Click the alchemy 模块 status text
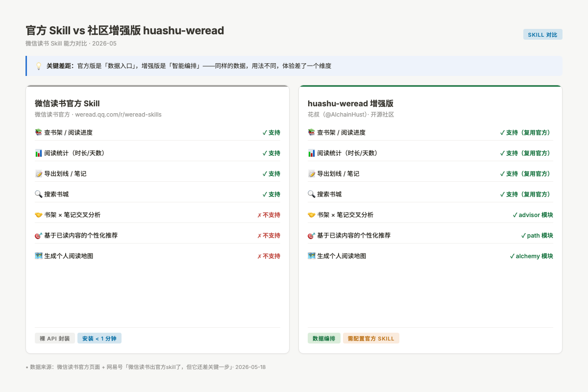Image resolution: width=588 pixels, height=392 pixels. click(x=531, y=256)
